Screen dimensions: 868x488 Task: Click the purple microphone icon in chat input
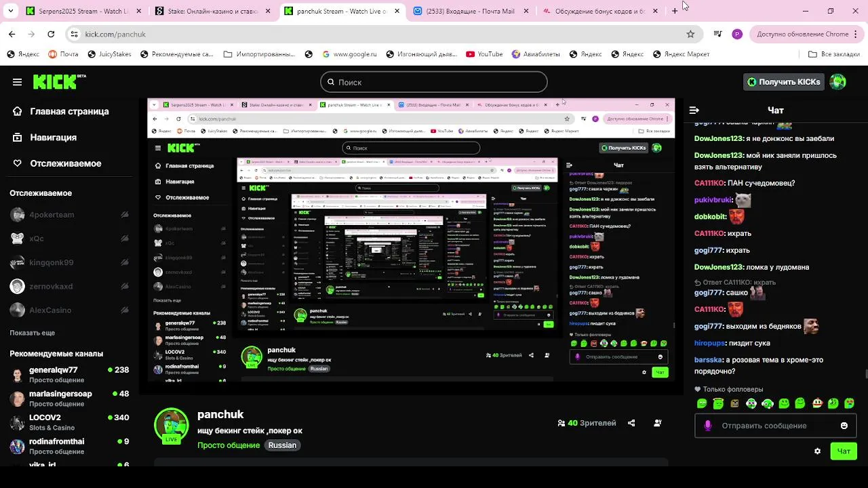(x=707, y=426)
